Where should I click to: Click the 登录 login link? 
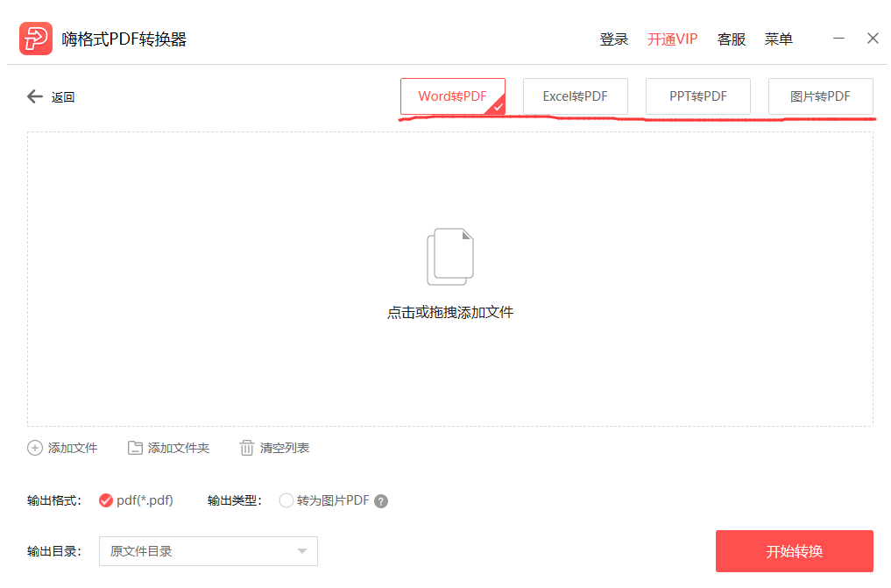click(613, 39)
